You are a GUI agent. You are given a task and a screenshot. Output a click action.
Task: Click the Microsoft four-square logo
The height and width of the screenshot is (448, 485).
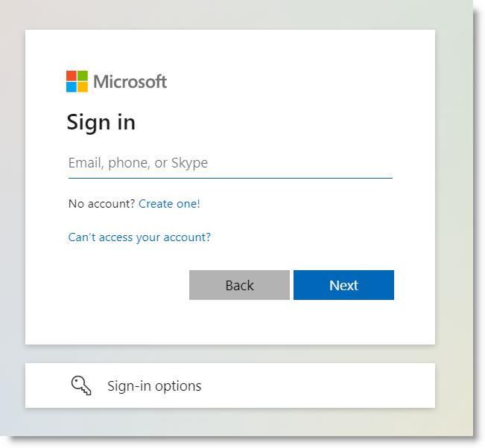[x=77, y=82]
